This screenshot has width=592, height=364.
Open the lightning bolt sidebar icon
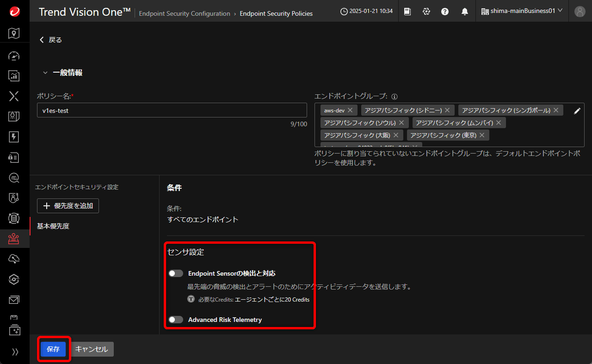(x=14, y=136)
